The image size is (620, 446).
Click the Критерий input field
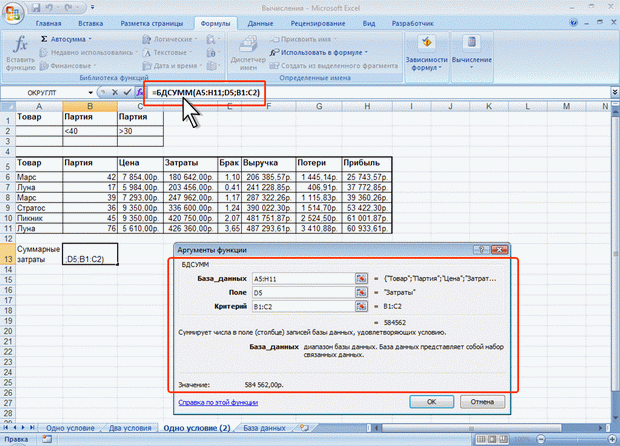(x=304, y=306)
